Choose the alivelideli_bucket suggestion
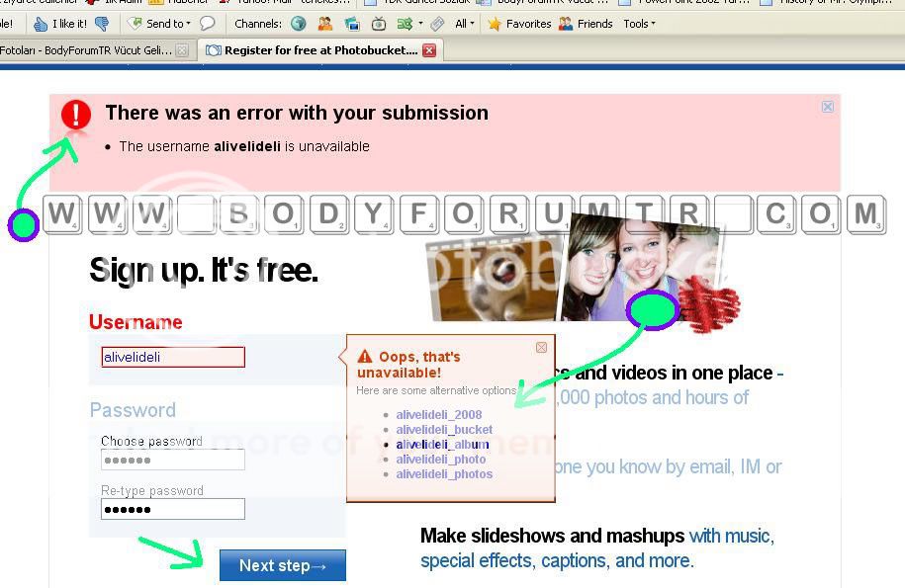Image resolution: width=905 pixels, height=588 pixels. pos(444,430)
